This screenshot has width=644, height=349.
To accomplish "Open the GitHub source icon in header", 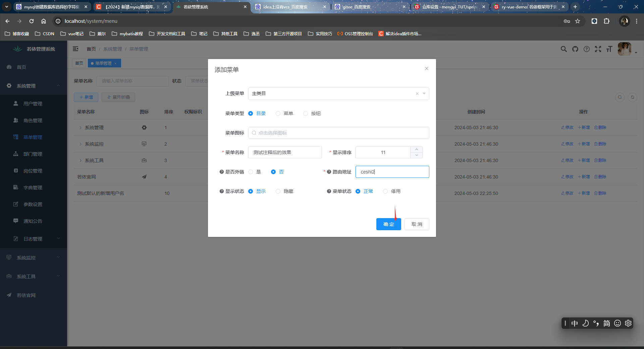I will click(575, 49).
